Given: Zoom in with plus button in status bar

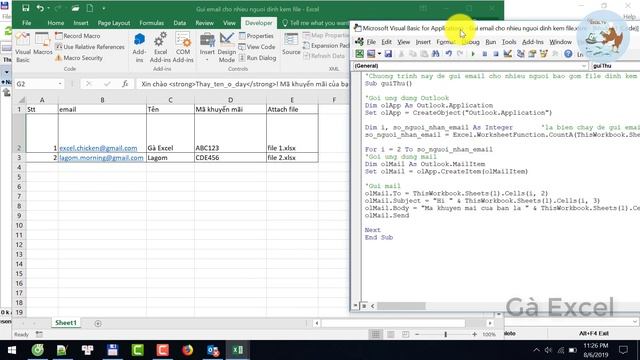Looking at the screenshot, I should click(x=474, y=334).
